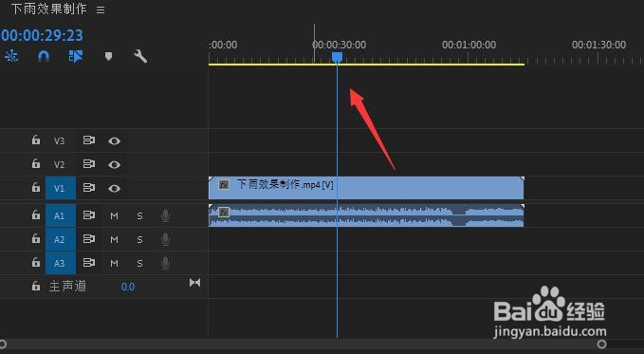
Task: Click the zoom scrollbar right handle
Action: click(601, 344)
